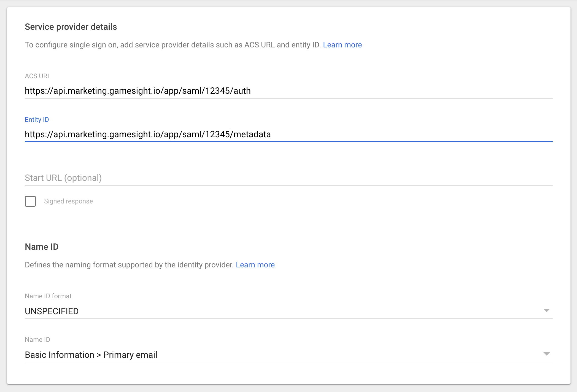The width and height of the screenshot is (577, 392).
Task: Click the small Name ID field label
Action: pos(37,340)
